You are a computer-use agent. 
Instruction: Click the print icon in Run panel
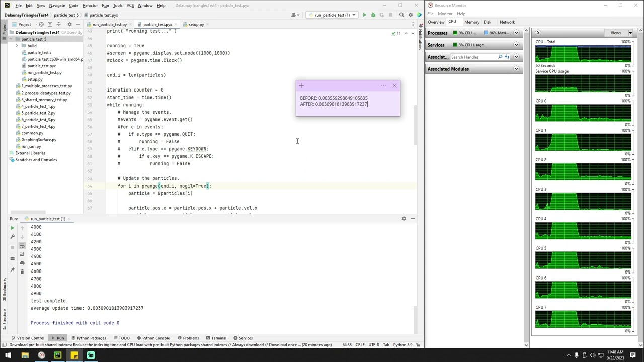22,263
